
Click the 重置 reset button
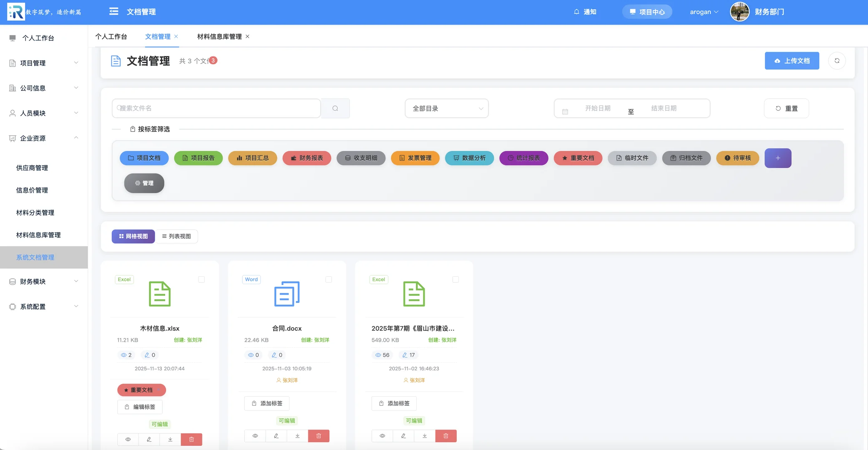point(786,108)
